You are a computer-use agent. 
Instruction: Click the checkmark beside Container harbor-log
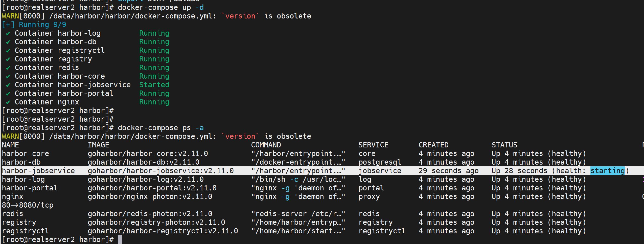8,34
